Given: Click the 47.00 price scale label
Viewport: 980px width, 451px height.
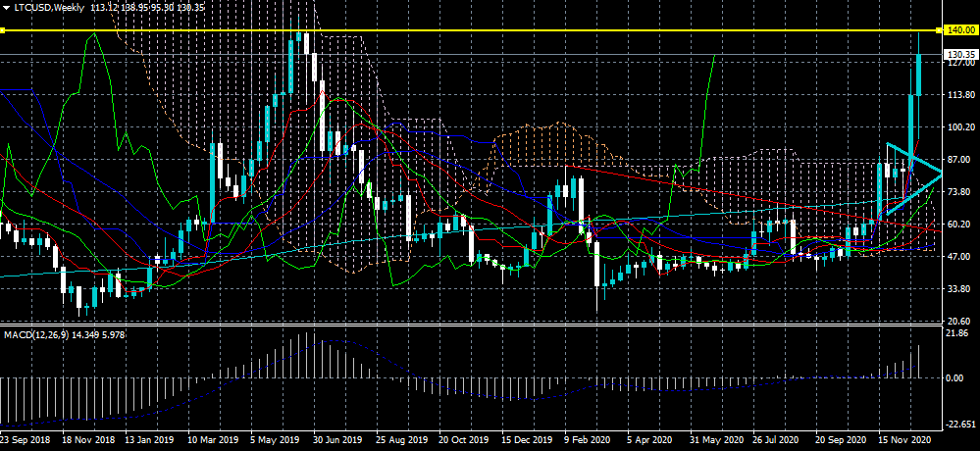Looking at the screenshot, I should click(x=956, y=256).
